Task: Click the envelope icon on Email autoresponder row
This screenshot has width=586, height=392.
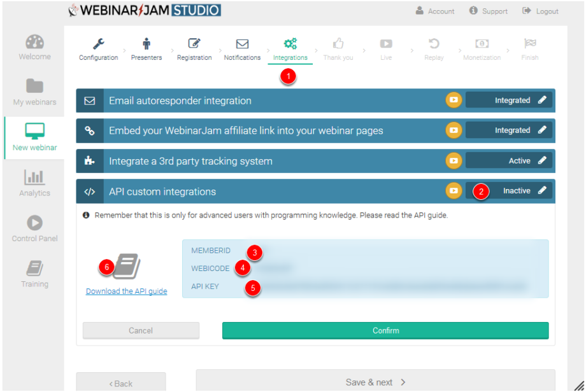Action: [90, 101]
